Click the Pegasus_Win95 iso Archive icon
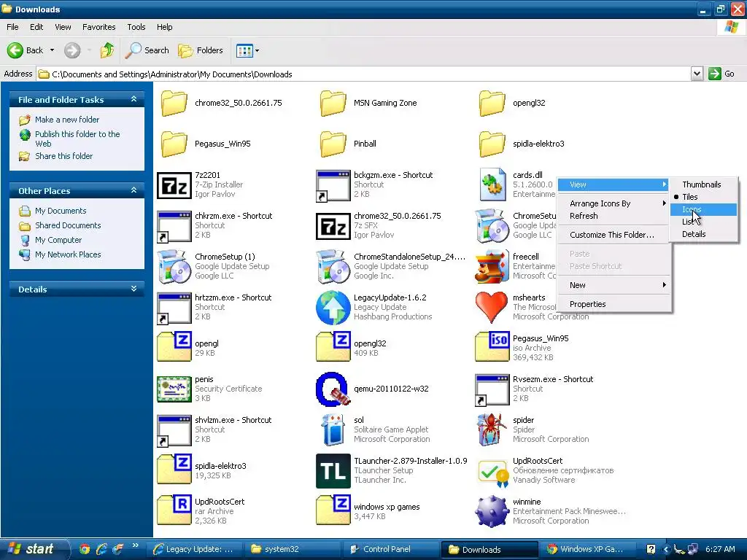747x560 pixels. 492,348
